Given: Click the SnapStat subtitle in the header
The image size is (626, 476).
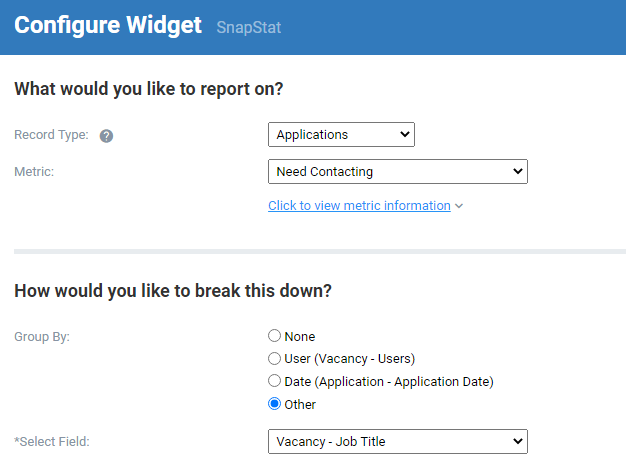Looking at the screenshot, I should pos(249,28).
